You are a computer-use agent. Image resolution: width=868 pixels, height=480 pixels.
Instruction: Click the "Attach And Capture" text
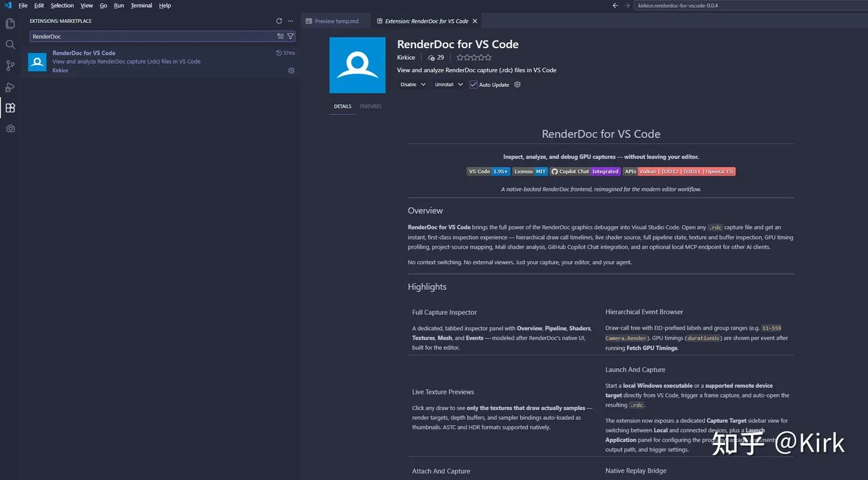[441, 472]
